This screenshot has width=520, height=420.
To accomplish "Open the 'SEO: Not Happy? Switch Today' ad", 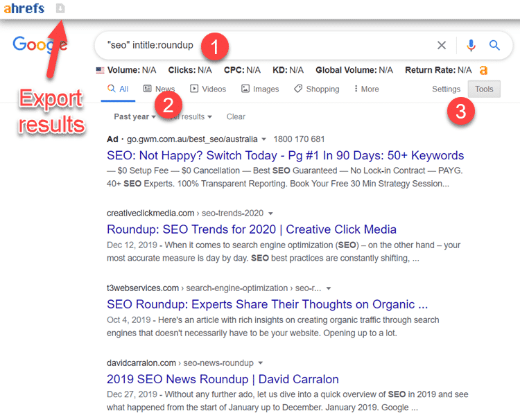I will [285, 155].
